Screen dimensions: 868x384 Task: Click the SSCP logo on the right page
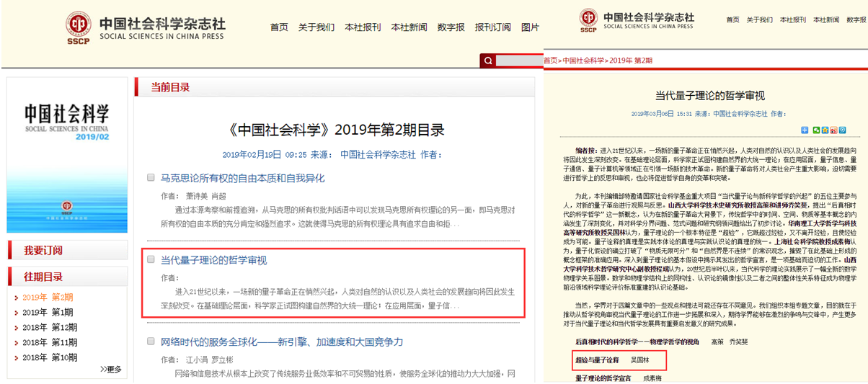click(588, 20)
